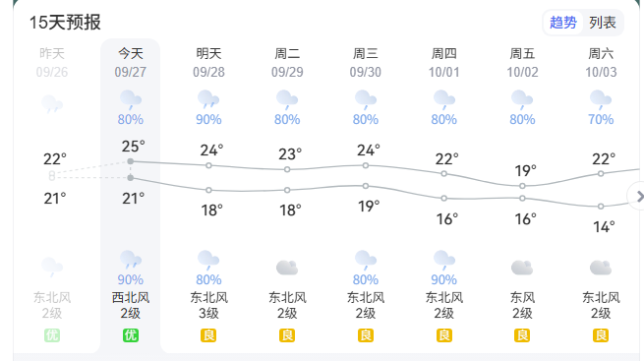This screenshot has width=644, height=361.
Task: Click the 周四 night rain icon with 90%
Action: pyautogui.click(x=444, y=260)
